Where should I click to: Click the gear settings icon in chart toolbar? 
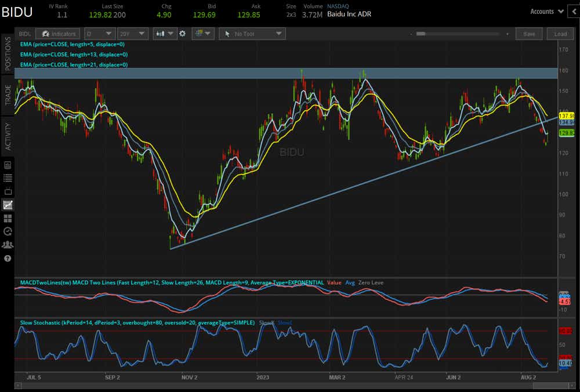(x=182, y=34)
